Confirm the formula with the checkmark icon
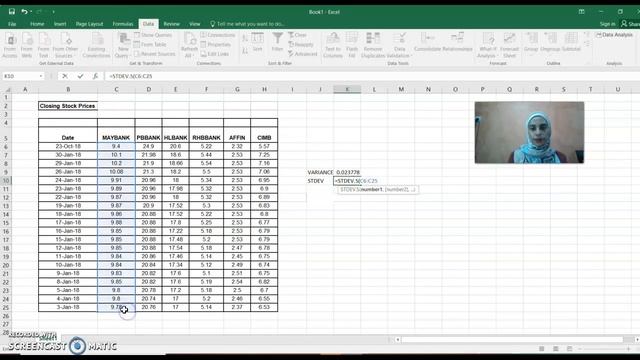The width and height of the screenshot is (640, 360). point(80,76)
